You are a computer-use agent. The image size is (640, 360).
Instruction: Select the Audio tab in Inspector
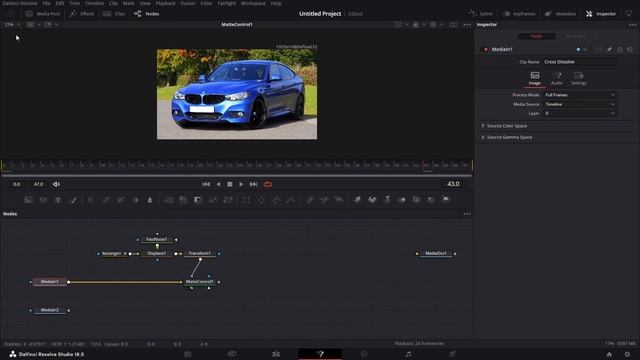tap(557, 78)
